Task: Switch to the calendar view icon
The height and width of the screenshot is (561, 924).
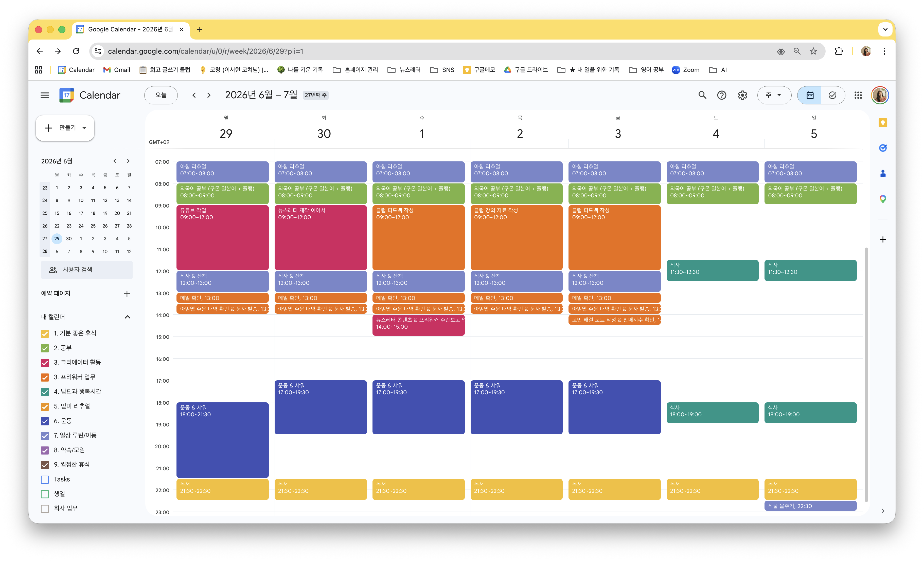Action: (x=810, y=95)
